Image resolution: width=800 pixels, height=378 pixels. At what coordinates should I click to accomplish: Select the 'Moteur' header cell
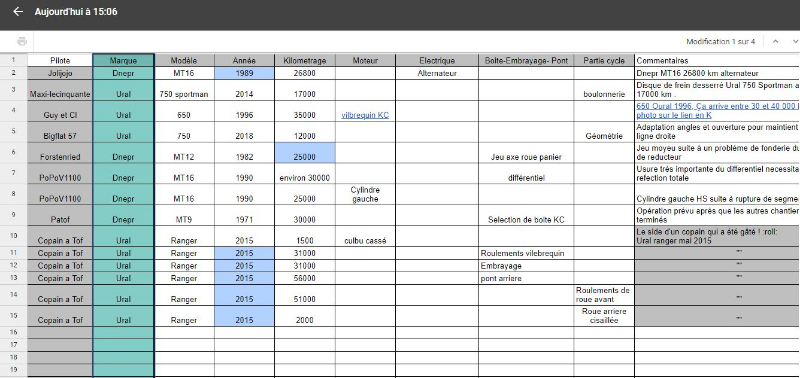365,60
